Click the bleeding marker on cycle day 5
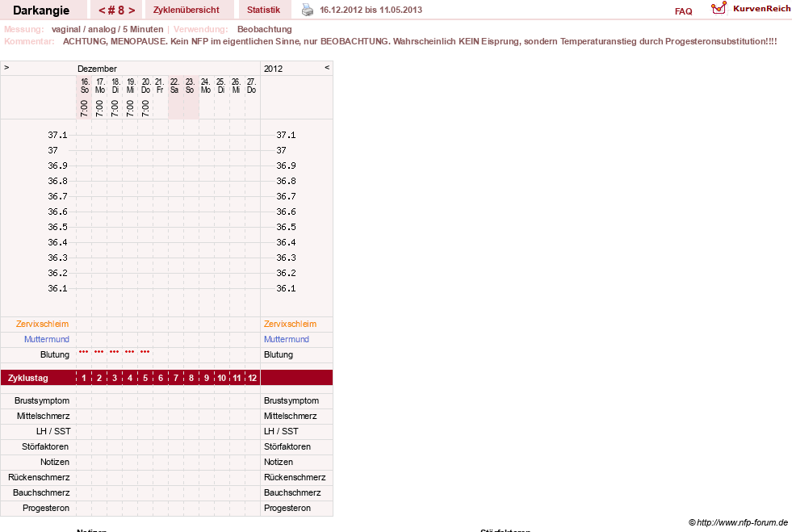 click(x=145, y=352)
